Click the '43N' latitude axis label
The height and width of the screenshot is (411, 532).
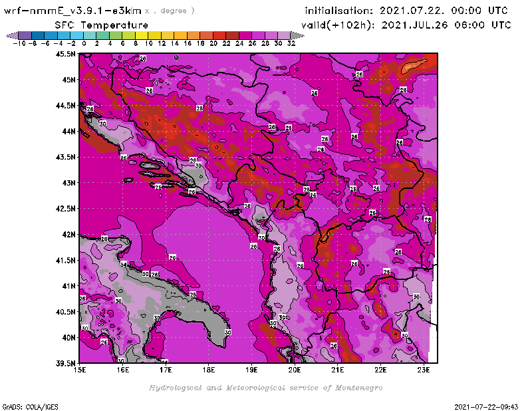tap(68, 183)
